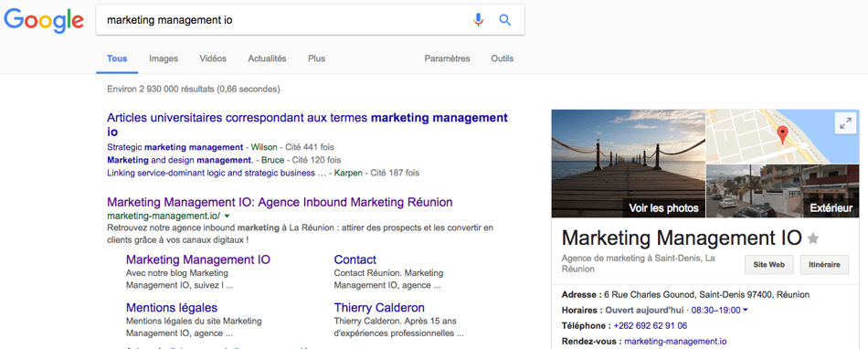Viewport: 868px width, 349px height.
Task: Open Linking service-dominant logic article
Action: (x=217, y=173)
